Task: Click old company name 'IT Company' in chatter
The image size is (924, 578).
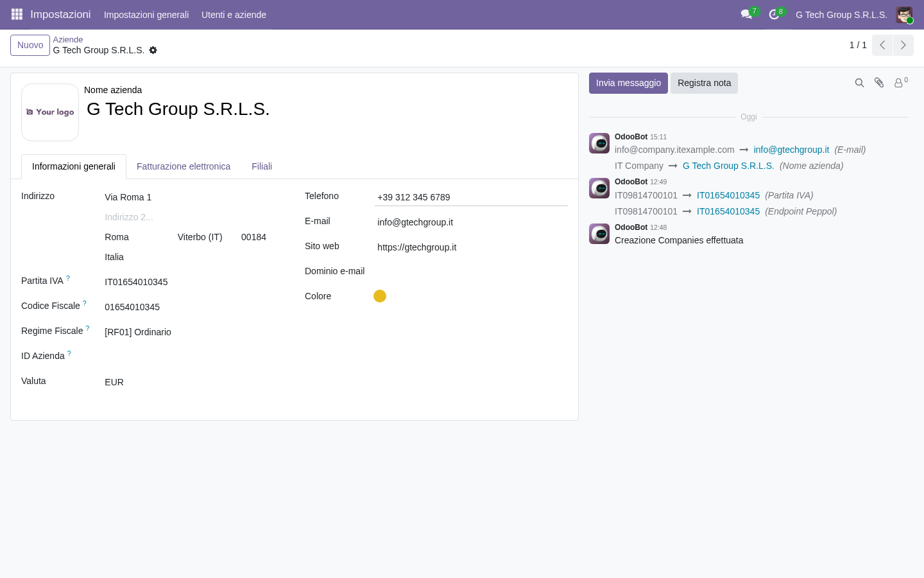Action: pos(639,166)
